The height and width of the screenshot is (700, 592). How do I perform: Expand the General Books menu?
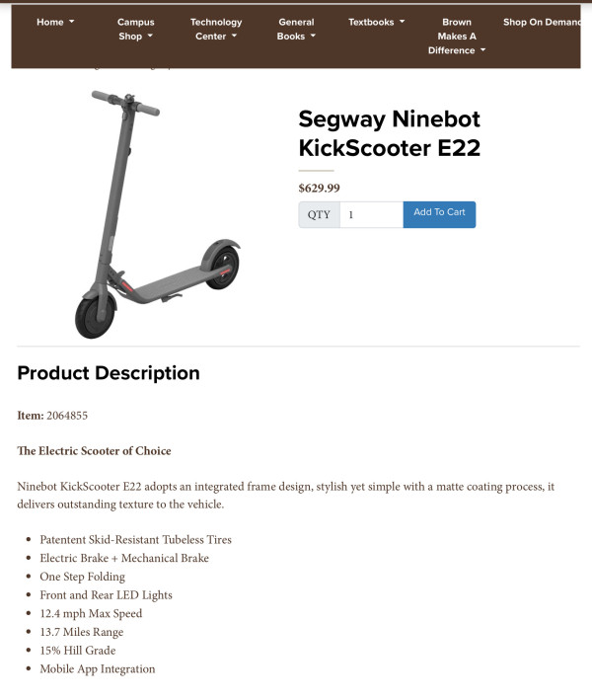tap(296, 29)
